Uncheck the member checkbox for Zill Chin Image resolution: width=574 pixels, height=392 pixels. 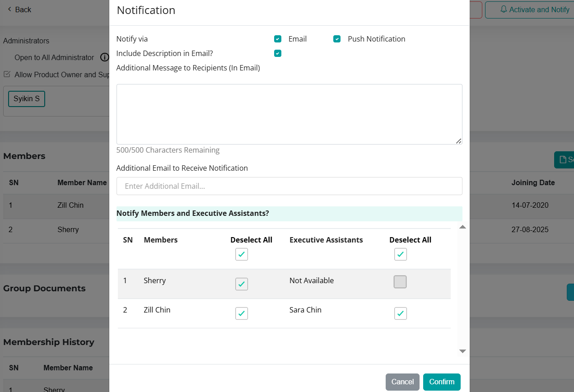[x=242, y=313]
